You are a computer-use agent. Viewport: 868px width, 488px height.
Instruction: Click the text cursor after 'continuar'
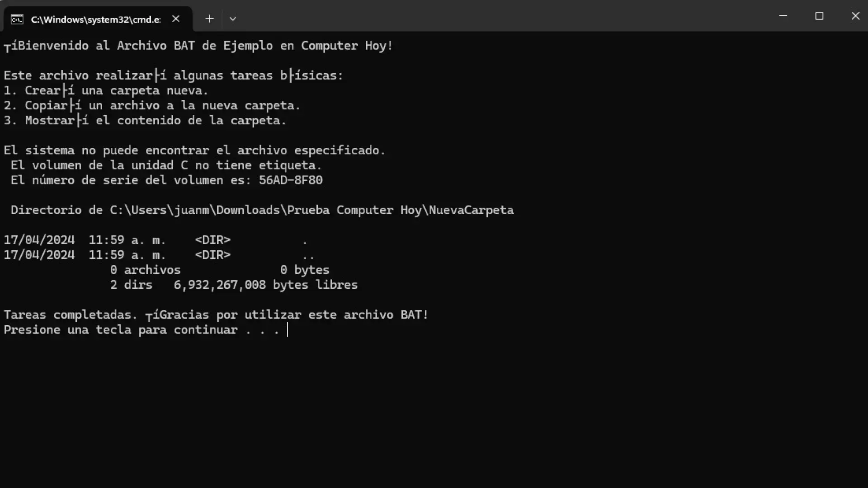(288, 330)
